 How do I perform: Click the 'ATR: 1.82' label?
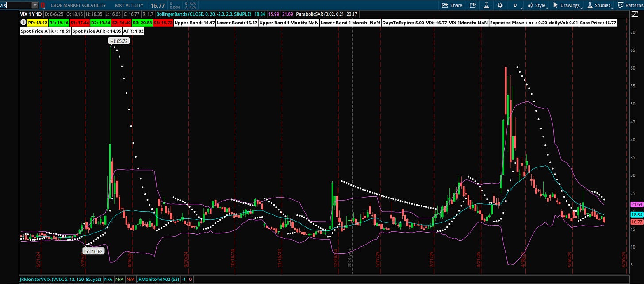133,31
